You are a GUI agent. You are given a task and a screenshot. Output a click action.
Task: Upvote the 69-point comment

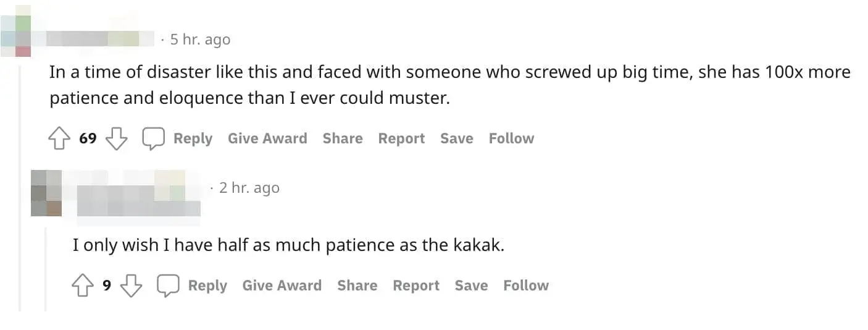pyautogui.click(x=59, y=138)
